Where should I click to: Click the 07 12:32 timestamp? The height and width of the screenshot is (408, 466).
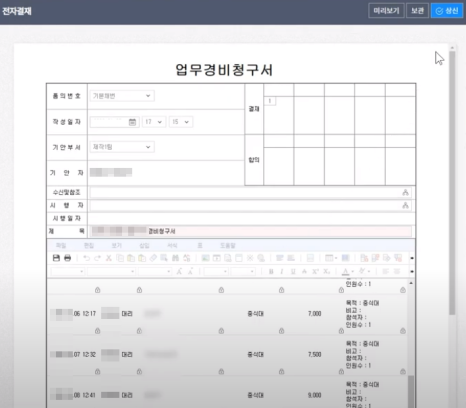(85, 354)
